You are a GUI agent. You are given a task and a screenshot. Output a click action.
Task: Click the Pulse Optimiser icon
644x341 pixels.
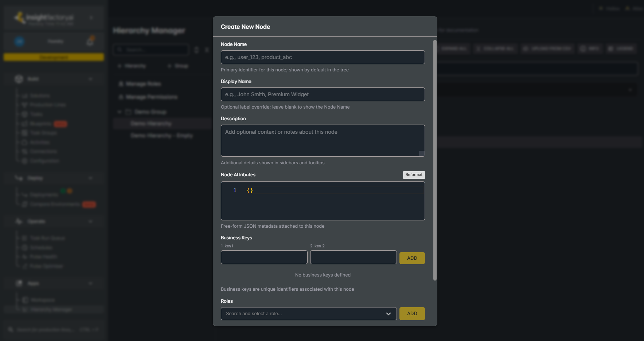coord(25,266)
